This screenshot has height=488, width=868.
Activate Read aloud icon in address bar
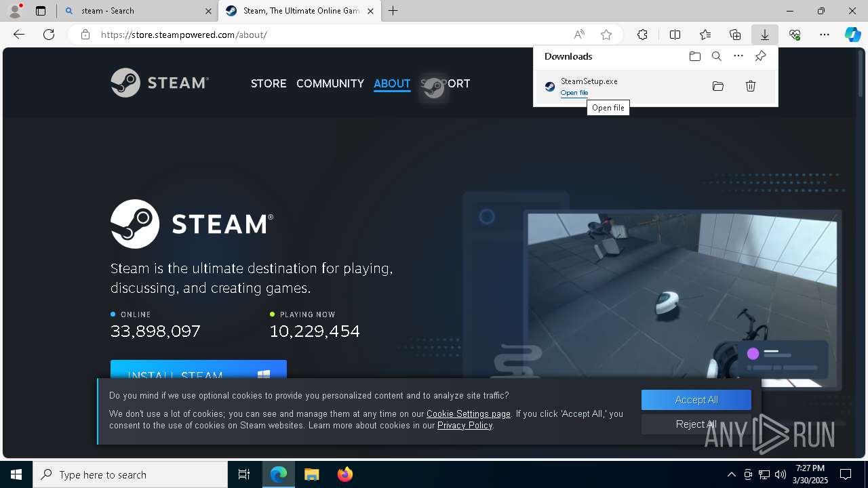[x=579, y=35]
